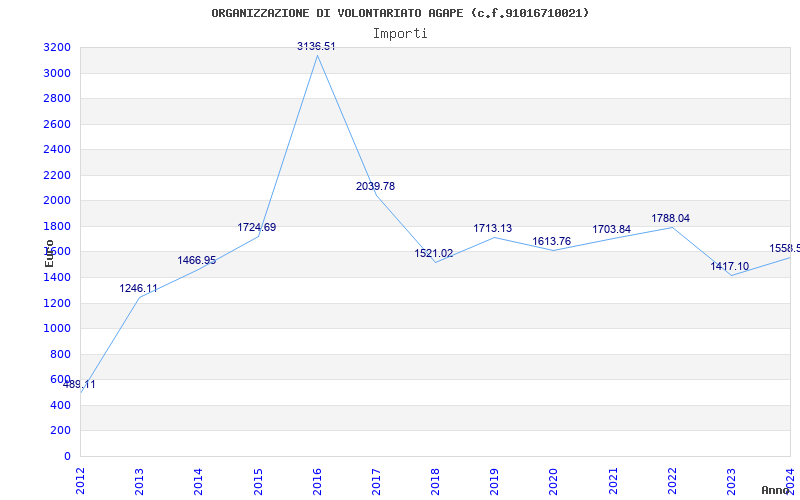The width and height of the screenshot is (800, 500).
Task: Click the 3200 y-axis tick label
Action: [x=57, y=47]
